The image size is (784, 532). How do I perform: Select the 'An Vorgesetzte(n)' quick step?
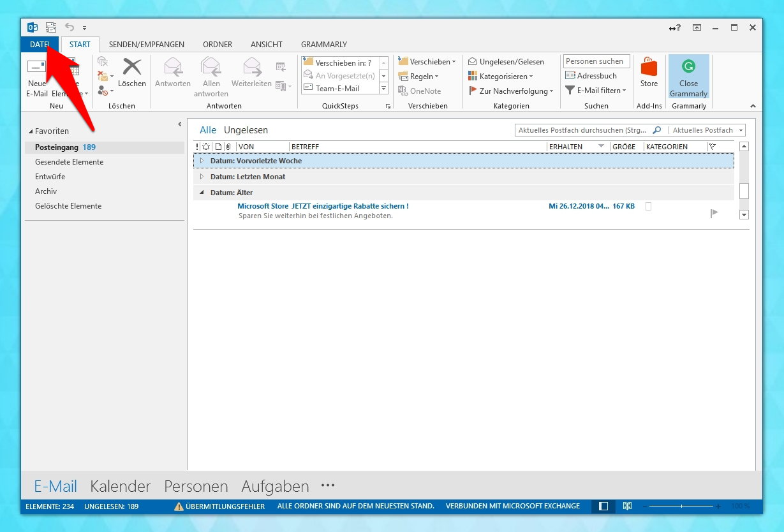339,75
